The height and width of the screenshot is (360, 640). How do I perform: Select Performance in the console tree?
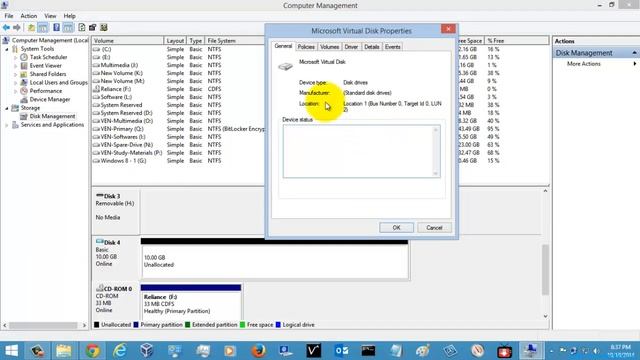(46, 91)
